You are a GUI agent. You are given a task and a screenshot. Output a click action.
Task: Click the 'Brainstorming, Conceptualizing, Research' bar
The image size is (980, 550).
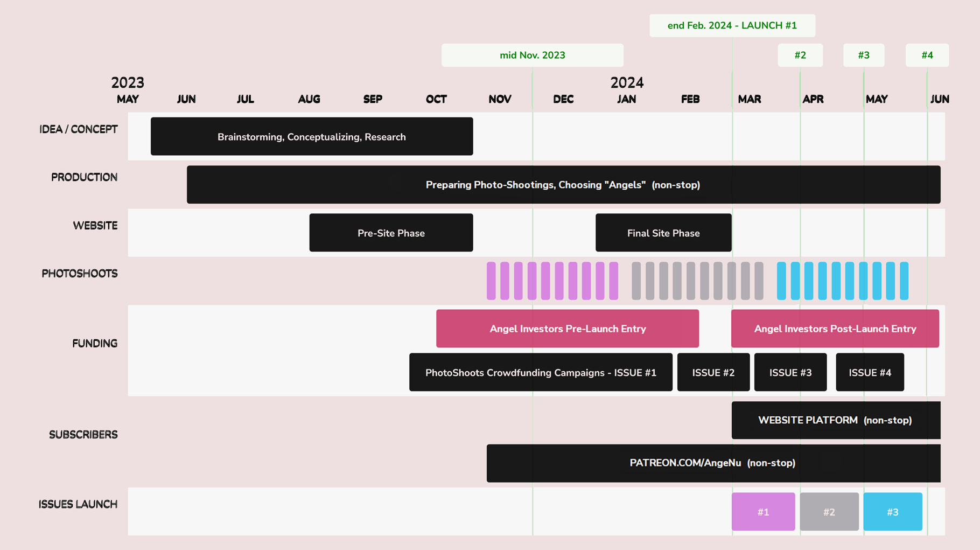point(311,137)
